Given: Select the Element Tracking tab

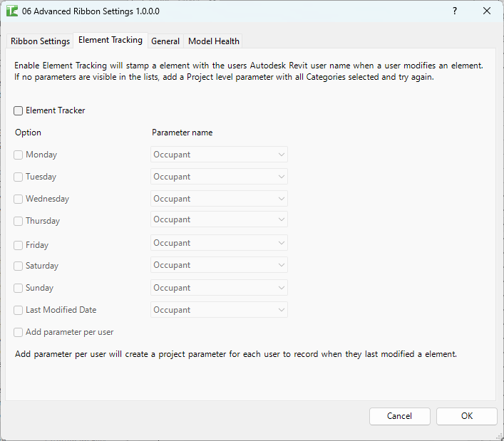Looking at the screenshot, I should [x=110, y=41].
